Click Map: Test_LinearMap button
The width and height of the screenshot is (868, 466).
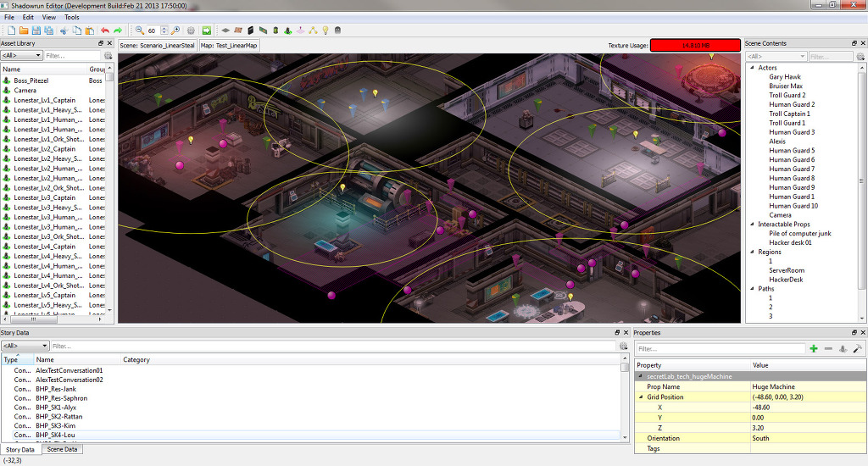[229, 46]
